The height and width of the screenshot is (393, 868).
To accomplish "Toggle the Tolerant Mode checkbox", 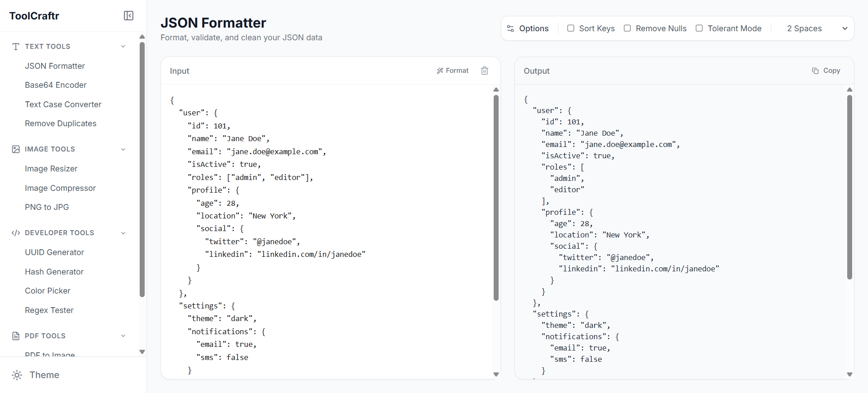I will tap(699, 28).
